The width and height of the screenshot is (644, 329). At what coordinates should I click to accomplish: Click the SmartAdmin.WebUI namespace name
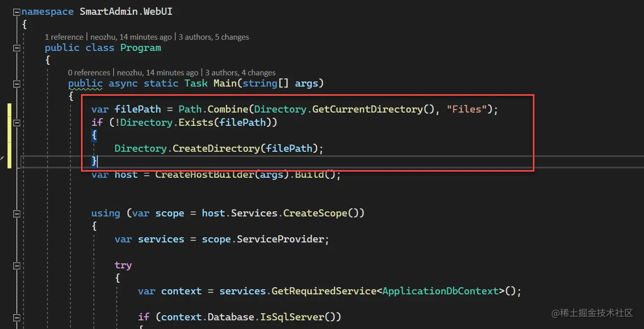(x=126, y=11)
